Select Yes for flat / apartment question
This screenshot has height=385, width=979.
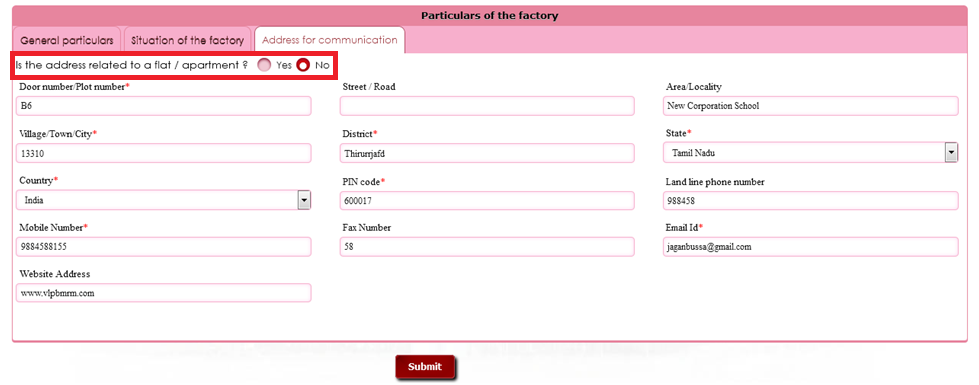265,65
